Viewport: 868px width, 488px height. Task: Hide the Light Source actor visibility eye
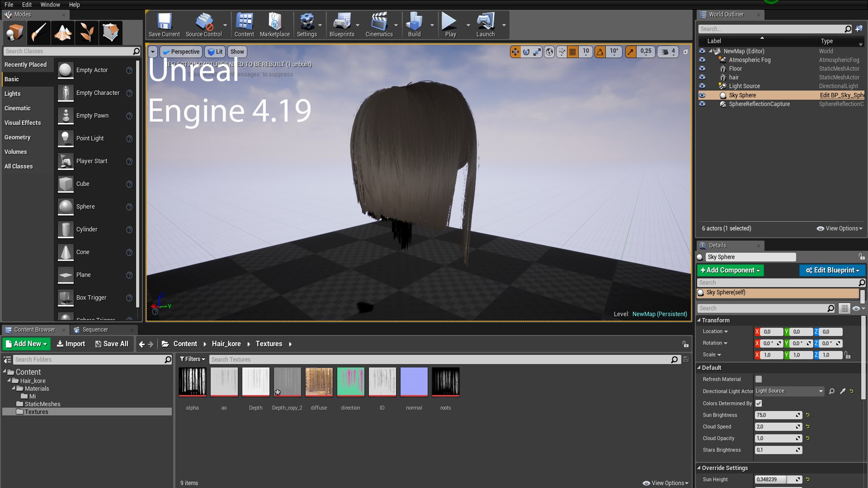(x=702, y=85)
